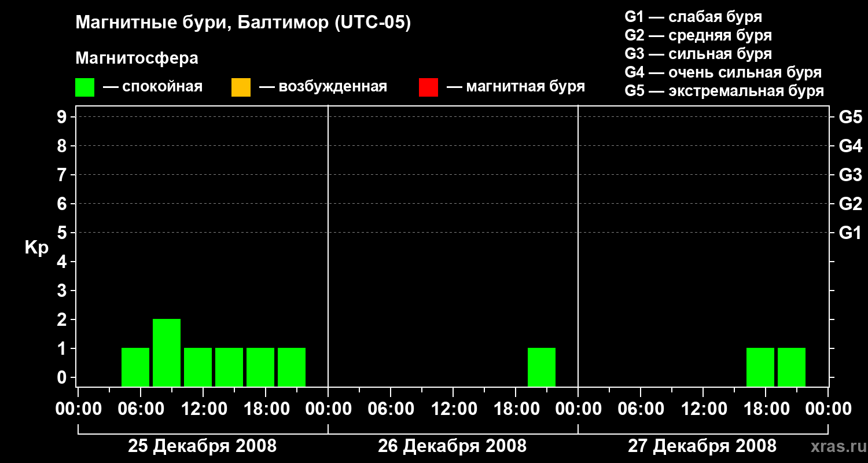Click the Kp axis value 0
This screenshot has height=463, width=868.
pyautogui.click(x=63, y=378)
